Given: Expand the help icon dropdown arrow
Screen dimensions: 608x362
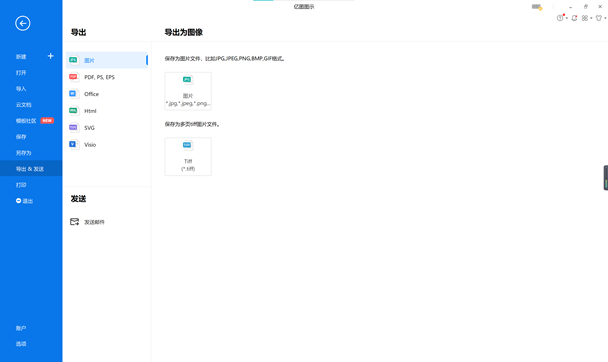Looking at the screenshot, I should coord(567,18).
